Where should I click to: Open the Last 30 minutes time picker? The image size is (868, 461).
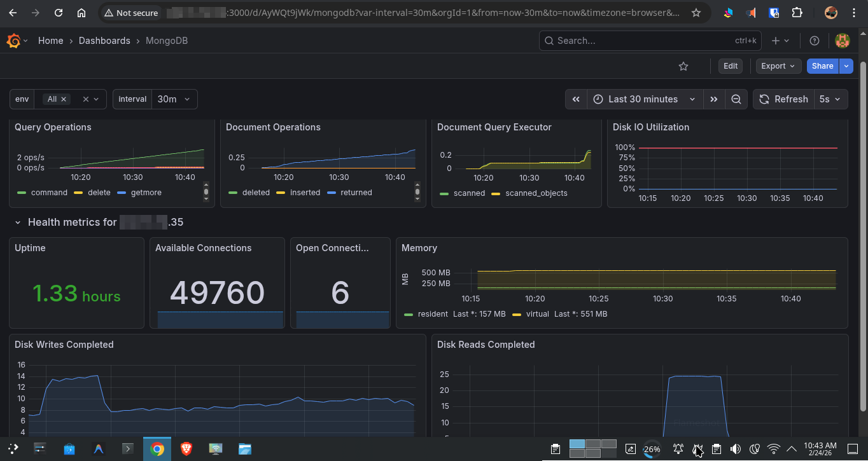(643, 99)
